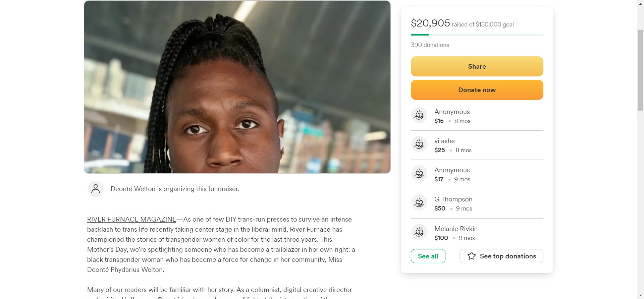
Task: Click donation icon beside vi ashe
Action: click(419, 144)
